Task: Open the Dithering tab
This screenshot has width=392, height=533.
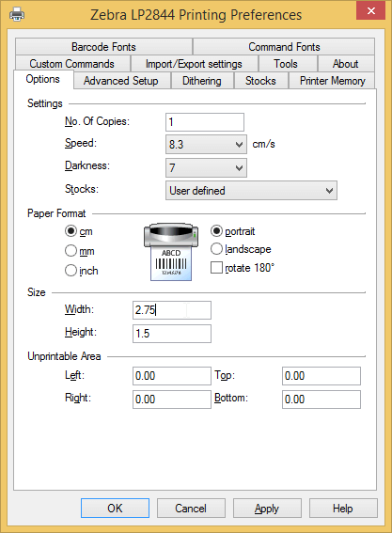Action: click(x=202, y=81)
